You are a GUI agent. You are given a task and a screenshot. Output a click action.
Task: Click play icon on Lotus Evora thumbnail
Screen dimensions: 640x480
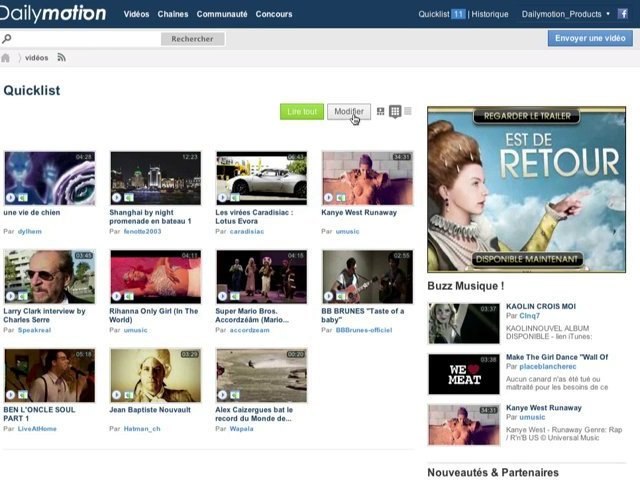click(222, 198)
